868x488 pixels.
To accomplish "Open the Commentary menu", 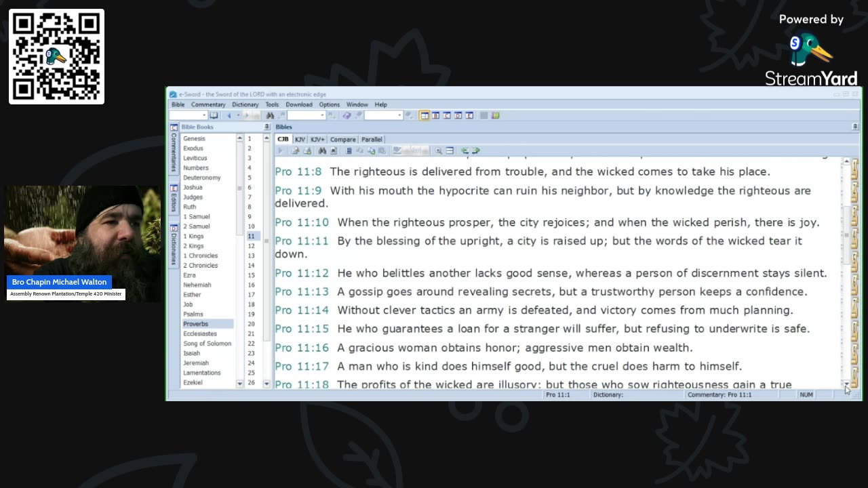I will click(208, 104).
